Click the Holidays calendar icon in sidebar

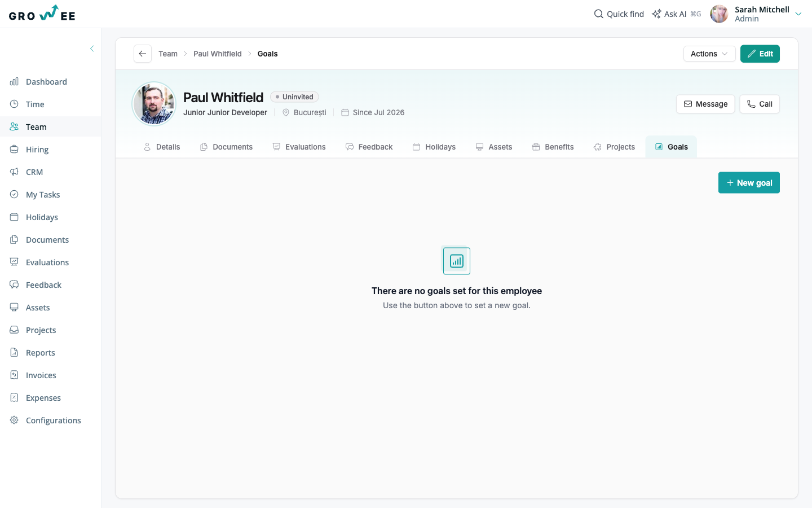click(14, 217)
